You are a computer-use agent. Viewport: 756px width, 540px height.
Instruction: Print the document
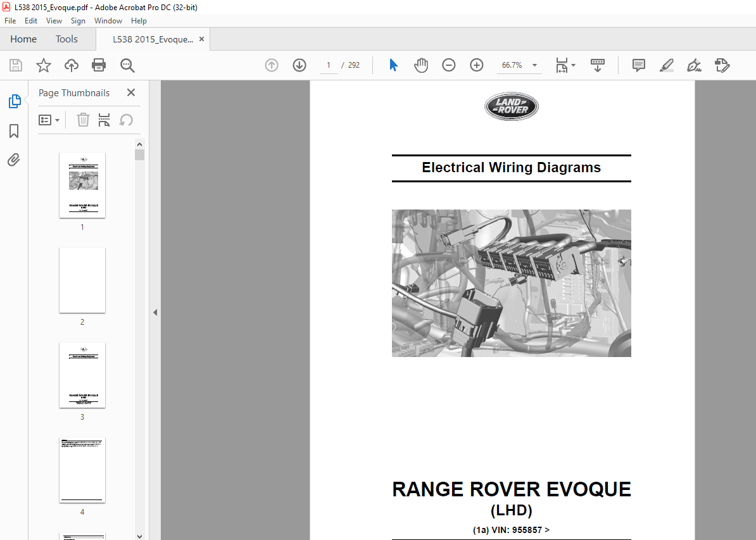[99, 65]
